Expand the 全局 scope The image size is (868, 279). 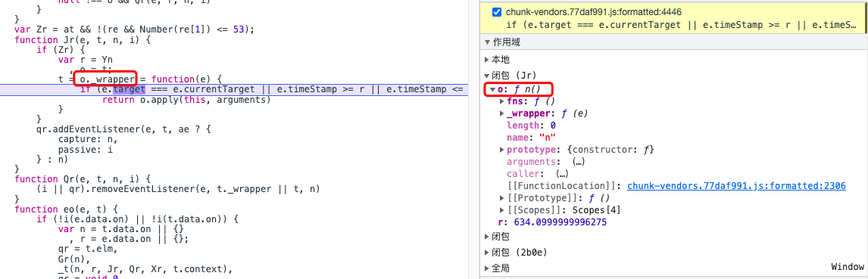(x=486, y=268)
